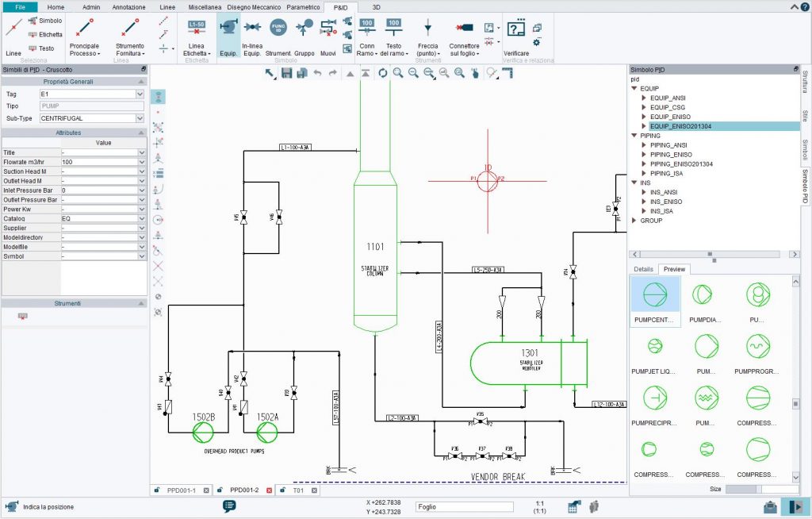This screenshot has height=519, width=812.
Task: Expand the EQUIP_ANSI tree node
Action: (645, 98)
